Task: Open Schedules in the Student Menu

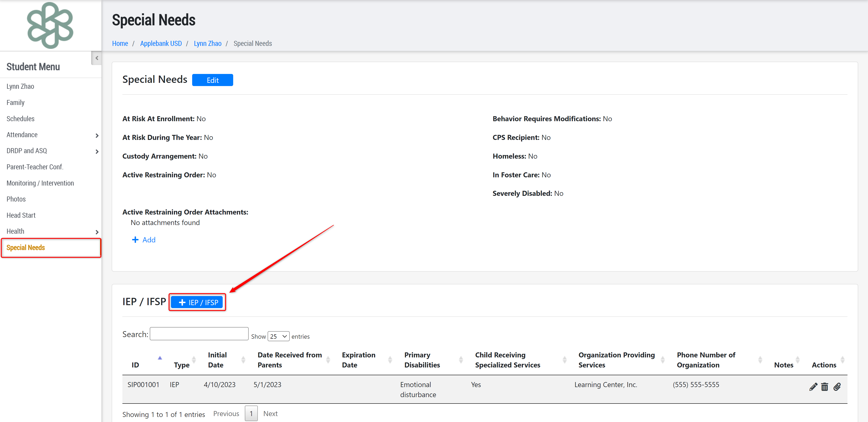Action: [x=21, y=119]
